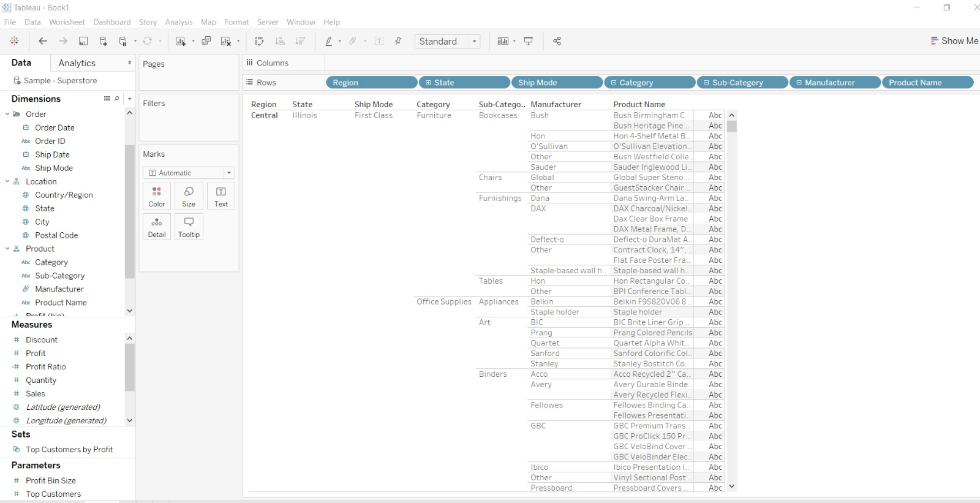Click the Group members paperclip icon

[353, 41]
